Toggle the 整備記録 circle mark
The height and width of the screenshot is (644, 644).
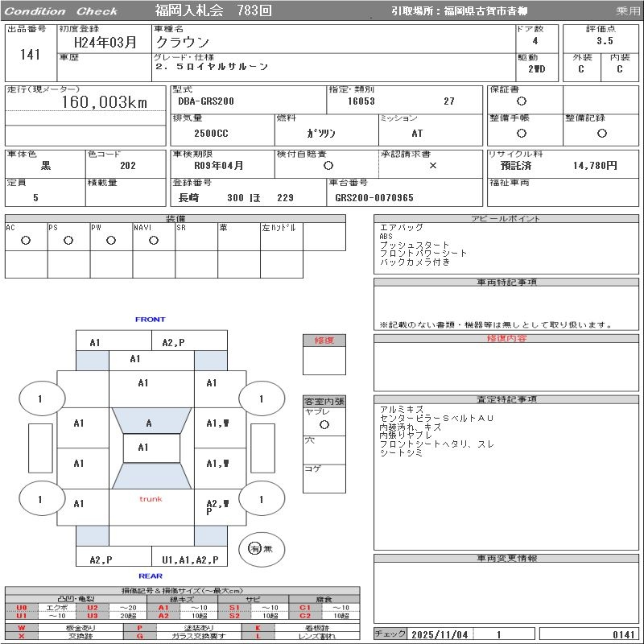[600, 133]
